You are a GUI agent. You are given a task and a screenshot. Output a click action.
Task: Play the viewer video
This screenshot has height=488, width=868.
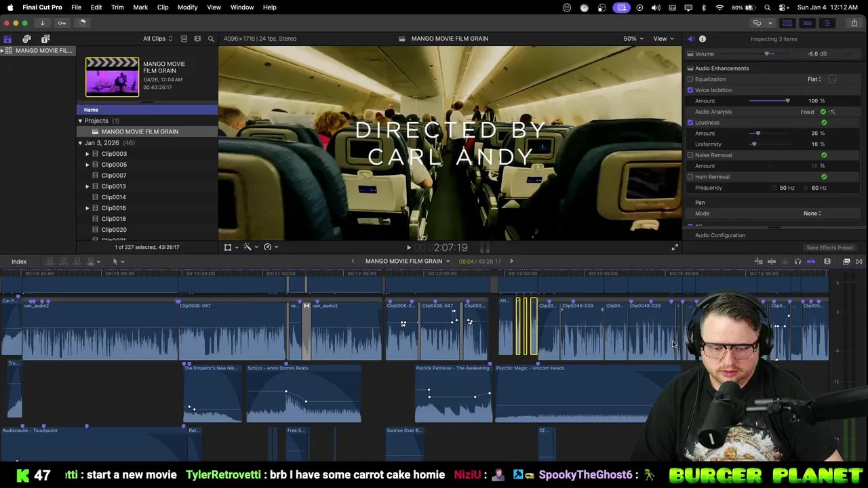(408, 247)
